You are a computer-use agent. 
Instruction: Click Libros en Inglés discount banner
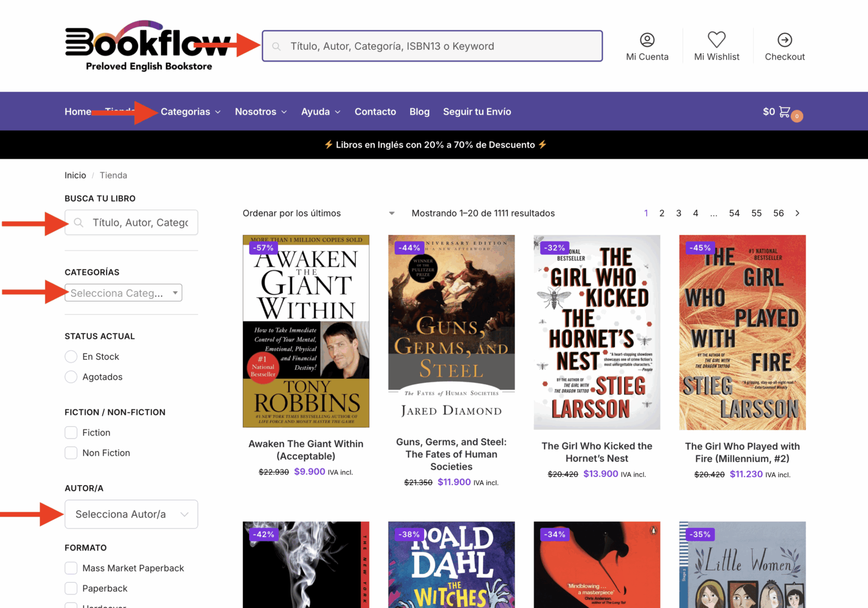[x=435, y=145]
